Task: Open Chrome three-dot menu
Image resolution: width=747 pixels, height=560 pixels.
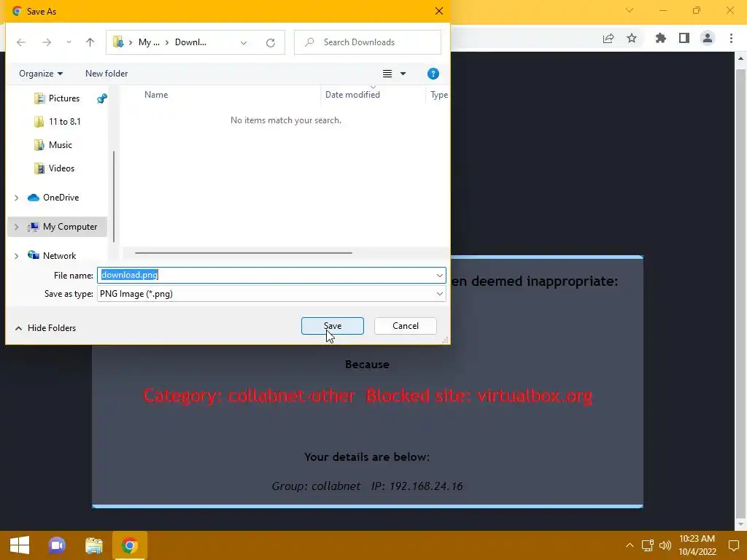Action: pos(731,39)
